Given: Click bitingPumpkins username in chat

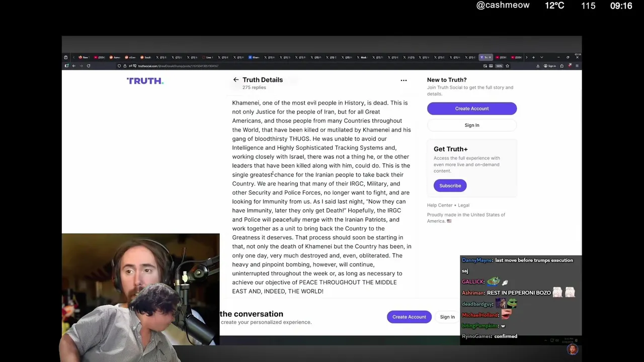Looking at the screenshot, I should coord(479,326).
